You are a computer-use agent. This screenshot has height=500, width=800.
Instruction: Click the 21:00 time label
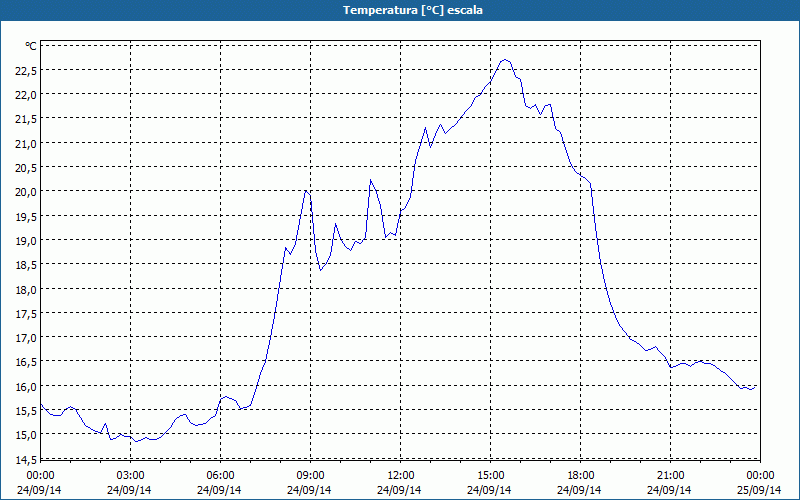670,476
